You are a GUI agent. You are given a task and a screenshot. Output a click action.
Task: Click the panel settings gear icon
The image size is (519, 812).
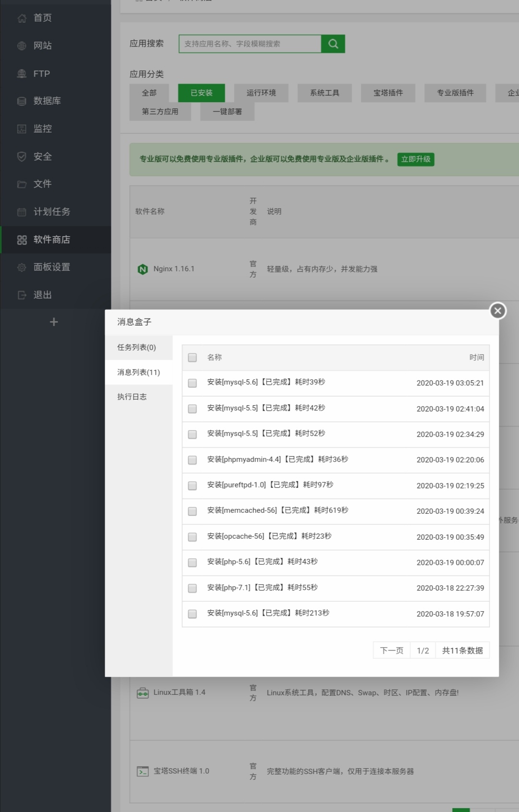pyautogui.click(x=22, y=267)
